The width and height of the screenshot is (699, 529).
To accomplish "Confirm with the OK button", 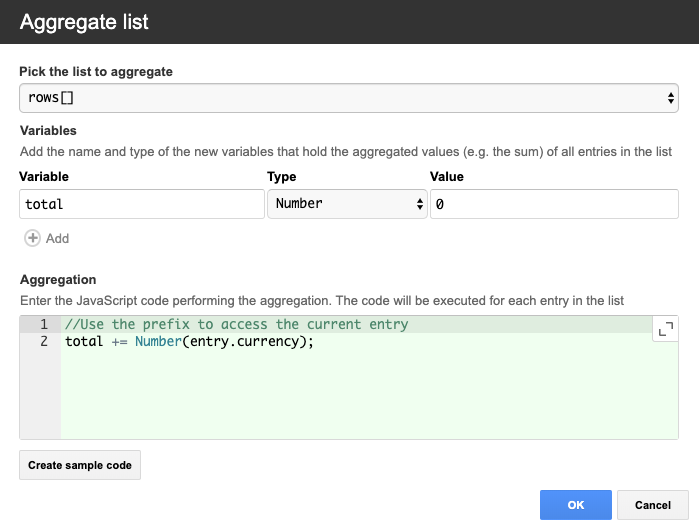I will [x=576, y=505].
